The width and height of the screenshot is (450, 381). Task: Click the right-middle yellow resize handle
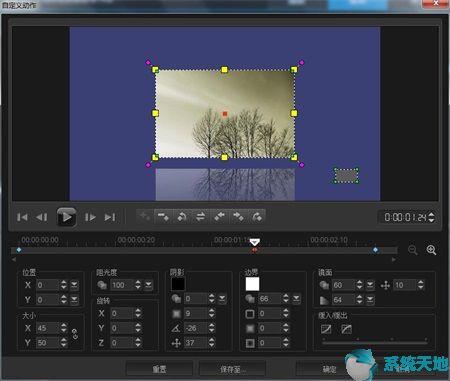(x=294, y=113)
